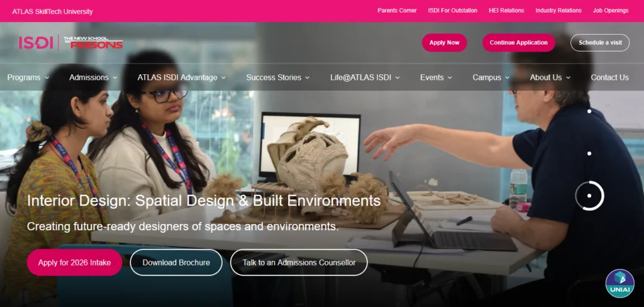
Task: Visit the Job Openings link
Action: (611, 11)
